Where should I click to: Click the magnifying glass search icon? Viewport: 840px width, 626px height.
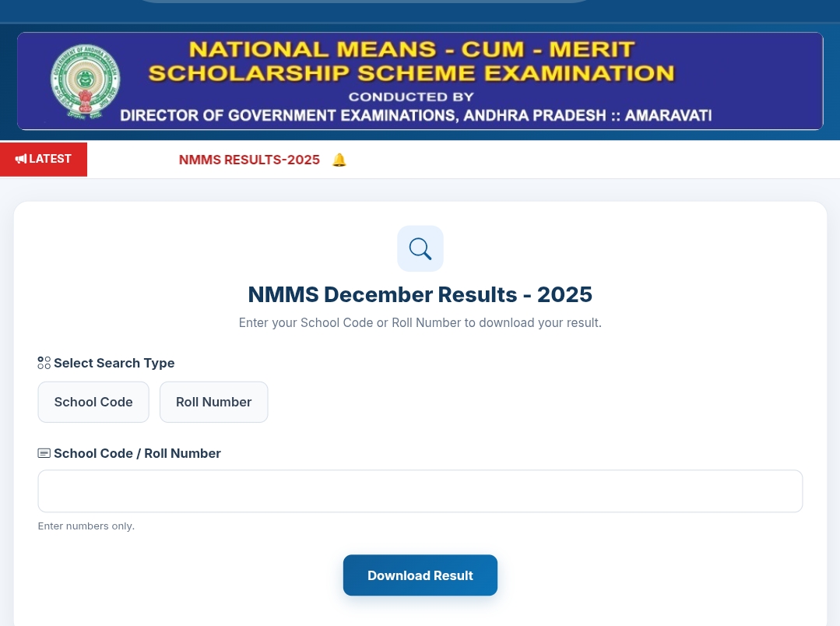pyautogui.click(x=420, y=248)
